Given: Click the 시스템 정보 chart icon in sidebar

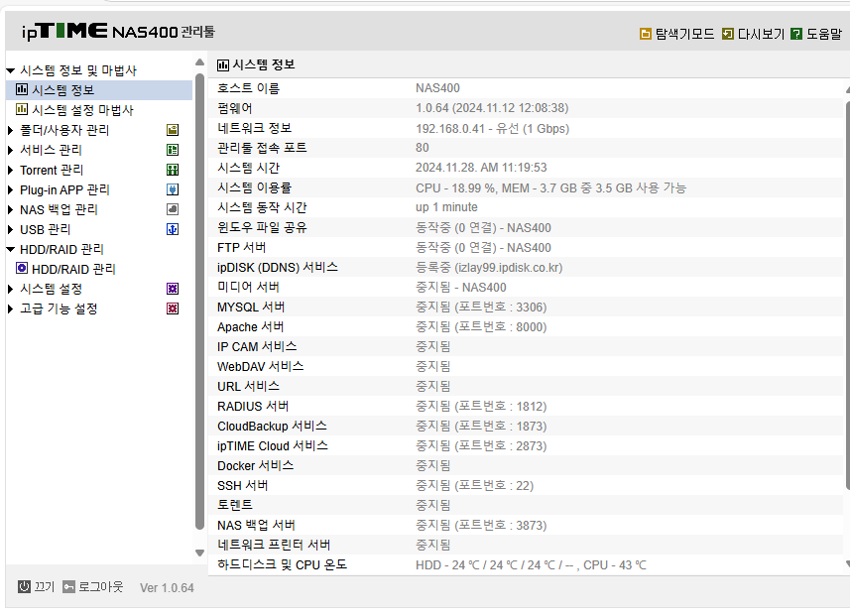Looking at the screenshot, I should 22,89.
